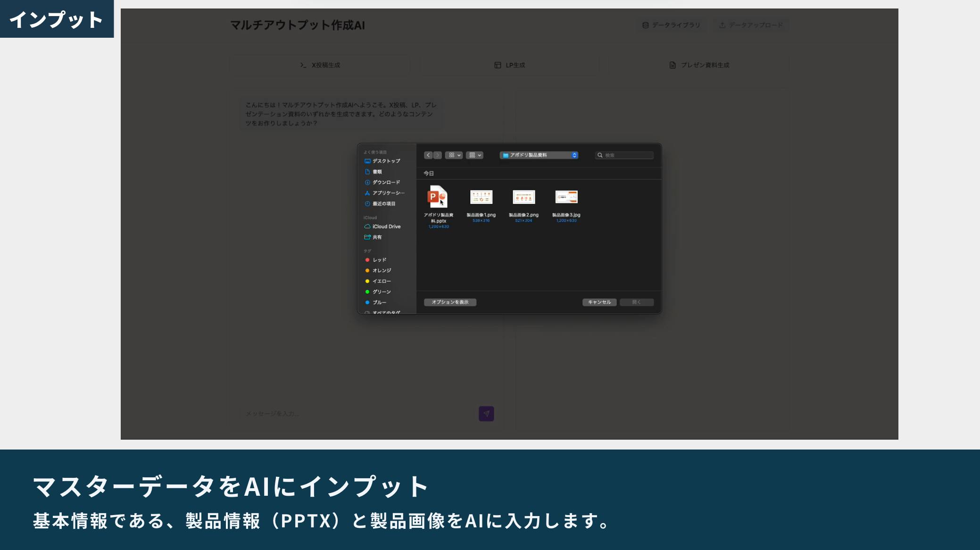This screenshot has width=980, height=550.
Task: Click the forward navigation arrow in file dialog
Action: [x=438, y=155]
